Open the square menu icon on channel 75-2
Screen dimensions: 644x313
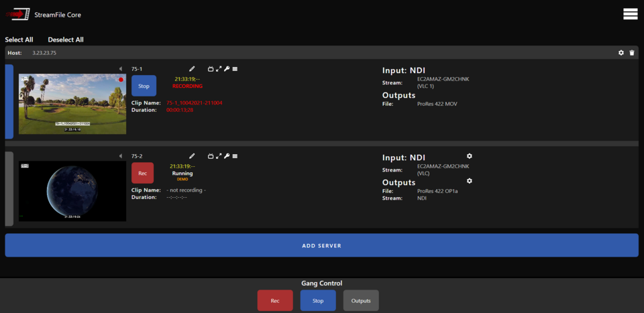click(x=235, y=155)
